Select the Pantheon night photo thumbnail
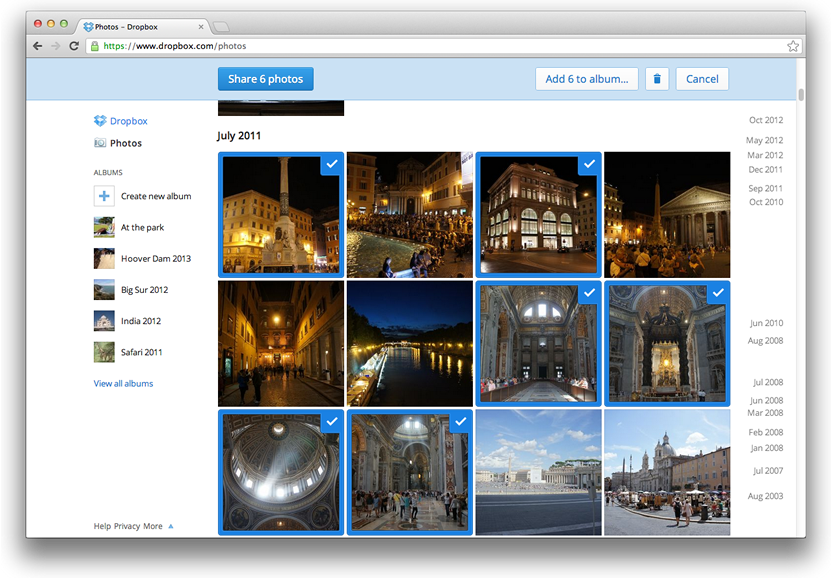The image size is (832, 578). [x=667, y=215]
